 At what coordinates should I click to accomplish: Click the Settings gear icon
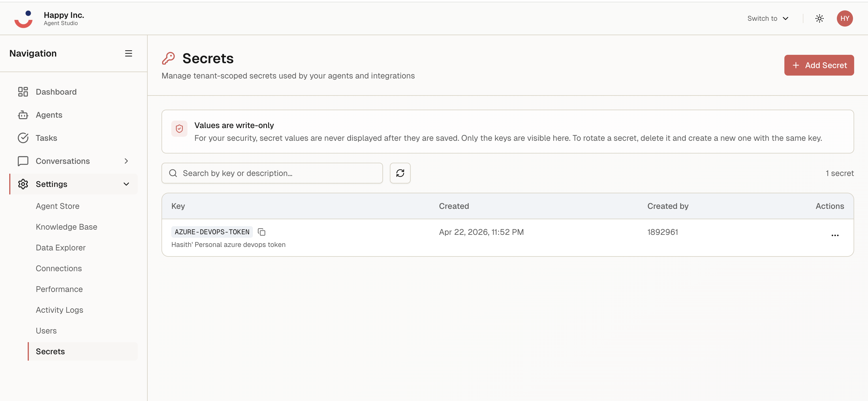click(x=22, y=184)
